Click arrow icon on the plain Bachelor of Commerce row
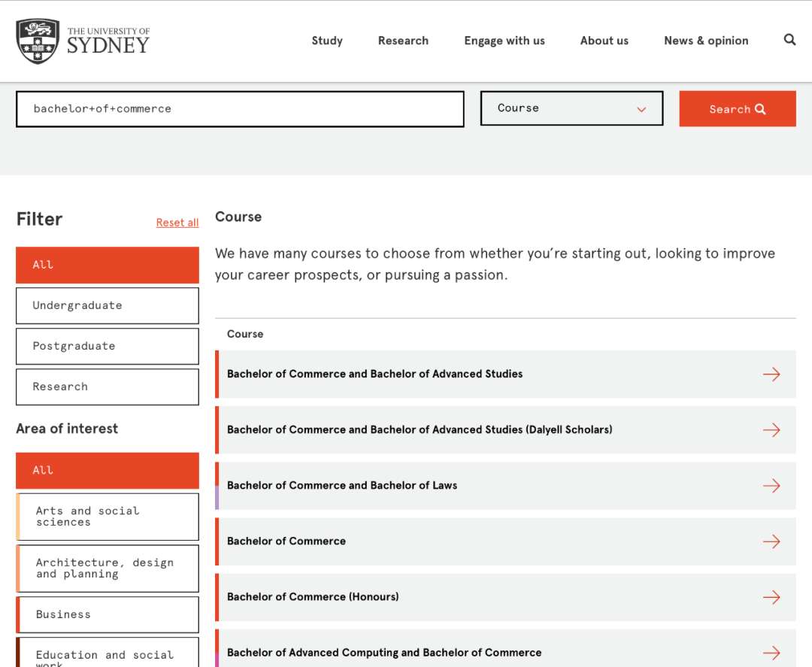The width and height of the screenshot is (812, 667). (771, 541)
